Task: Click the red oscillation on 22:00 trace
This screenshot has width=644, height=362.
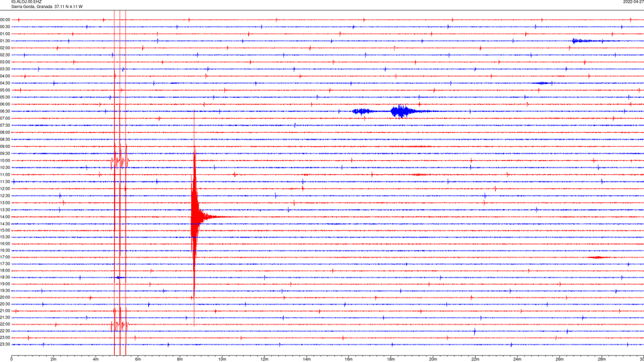Action: pos(119,326)
